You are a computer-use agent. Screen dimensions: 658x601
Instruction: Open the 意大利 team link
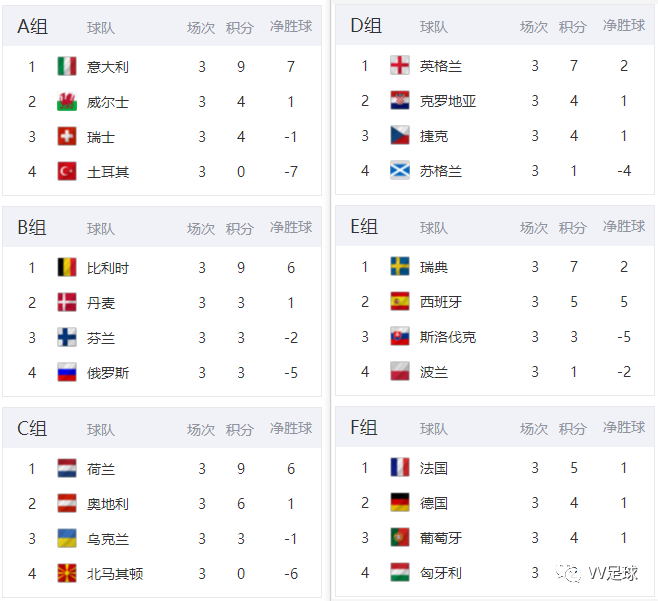(108, 67)
